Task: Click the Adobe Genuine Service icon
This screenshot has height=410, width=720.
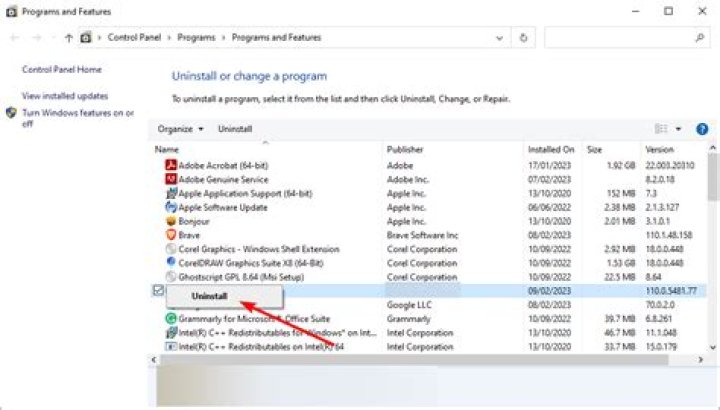Action: pyautogui.click(x=171, y=179)
